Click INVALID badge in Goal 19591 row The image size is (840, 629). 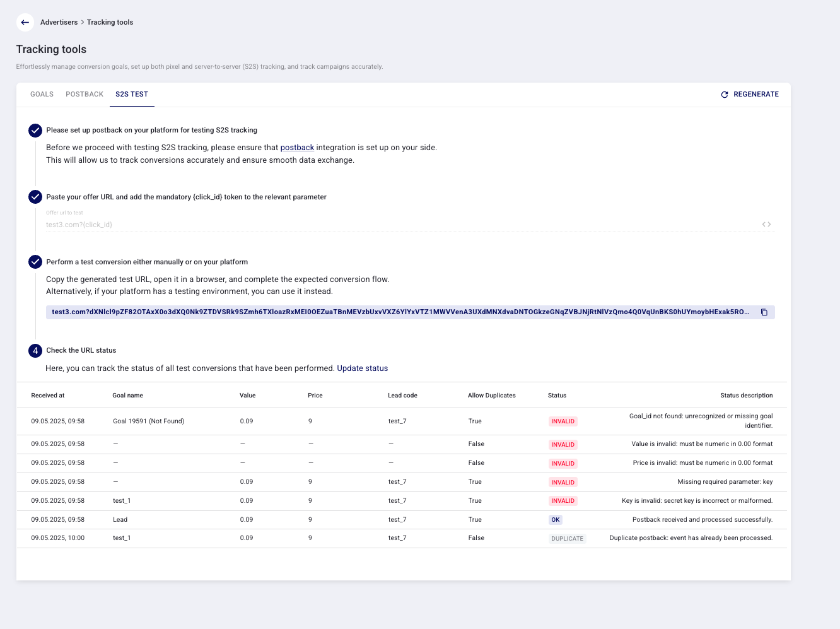(x=563, y=421)
